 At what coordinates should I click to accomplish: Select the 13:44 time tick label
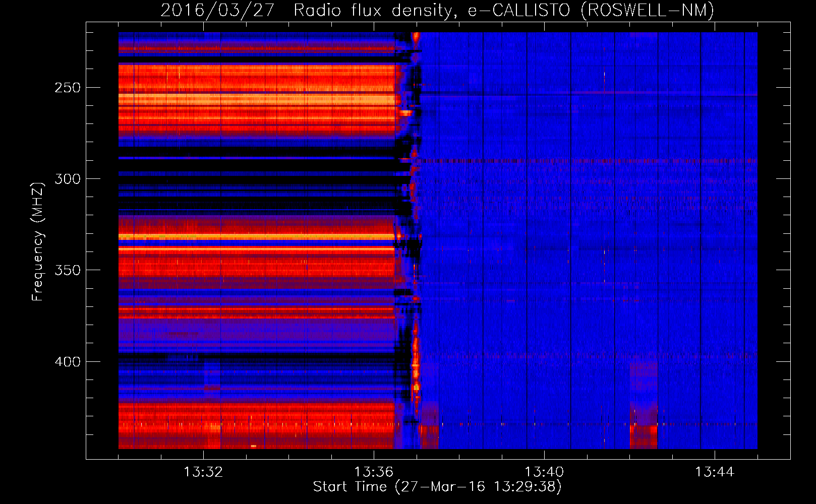pos(715,472)
